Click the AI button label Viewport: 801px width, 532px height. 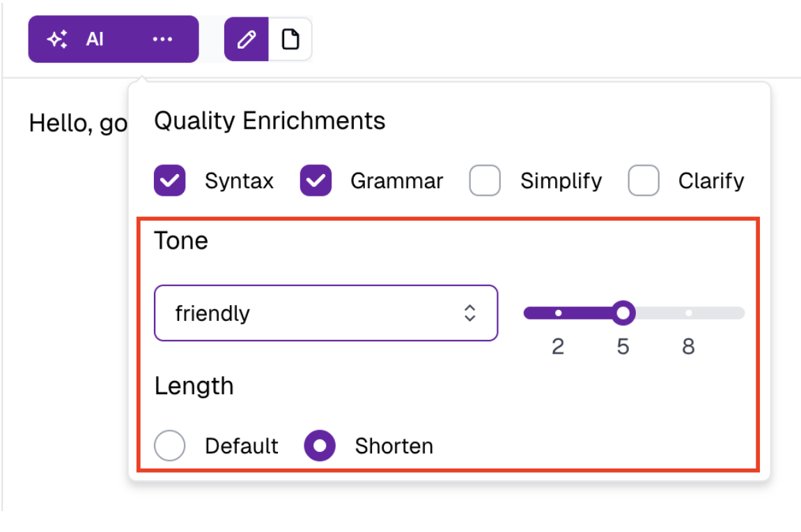pyautogui.click(x=95, y=40)
